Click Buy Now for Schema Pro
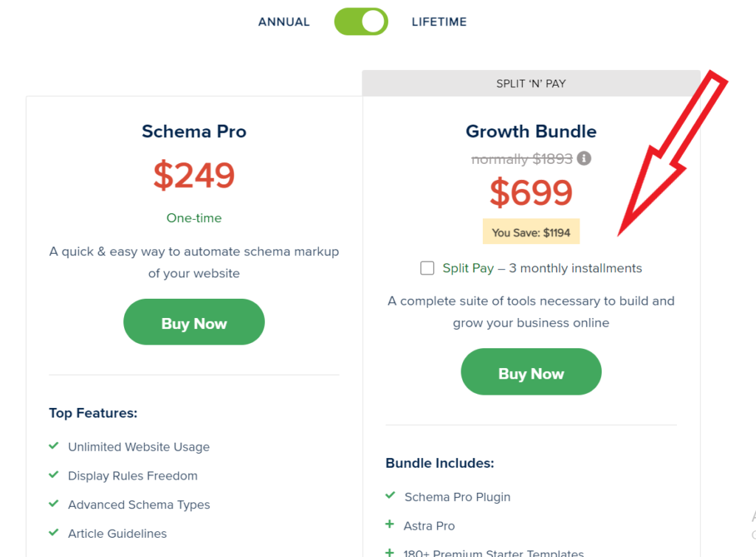 click(193, 322)
